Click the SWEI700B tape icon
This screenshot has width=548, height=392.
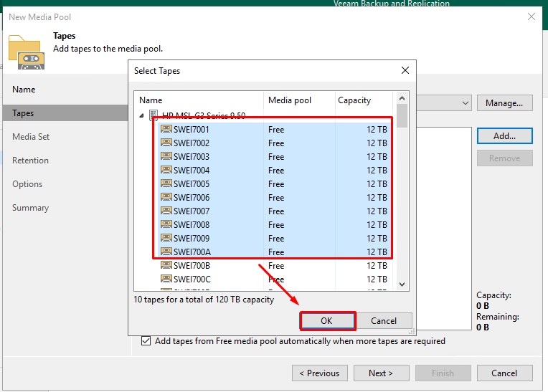166,266
